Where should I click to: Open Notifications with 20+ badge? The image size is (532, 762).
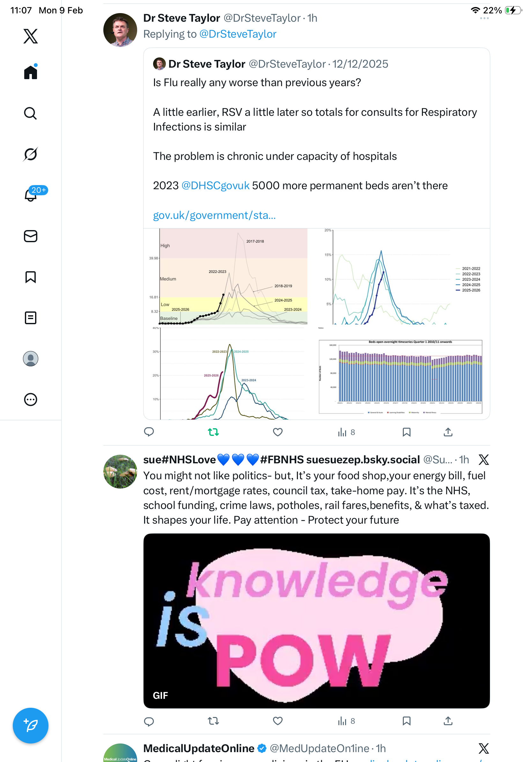31,195
